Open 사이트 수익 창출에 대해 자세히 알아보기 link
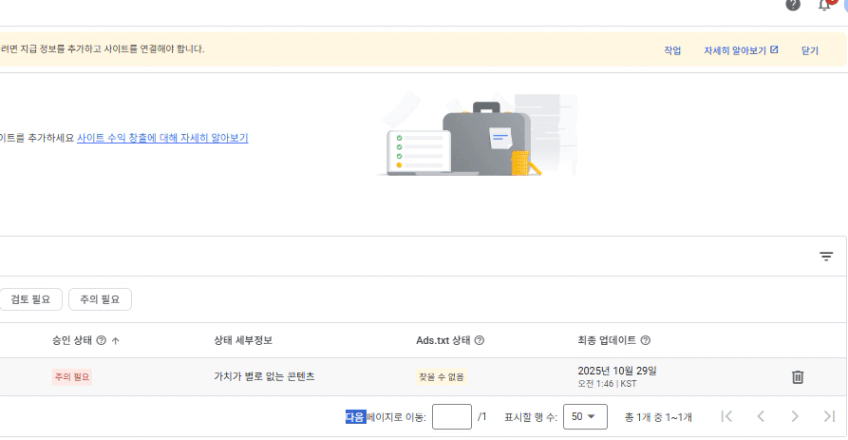The image size is (848, 440). [162, 138]
